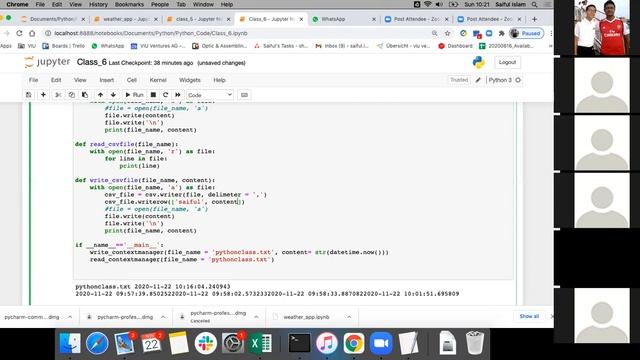
Task: Open Chrome Bookmarks menu in menu bar
Action: click(129, 4)
